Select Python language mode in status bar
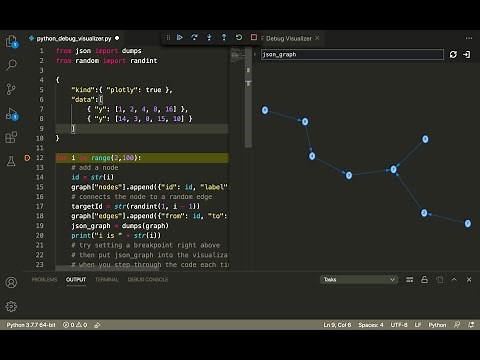The height and width of the screenshot is (360, 480). click(x=437, y=325)
